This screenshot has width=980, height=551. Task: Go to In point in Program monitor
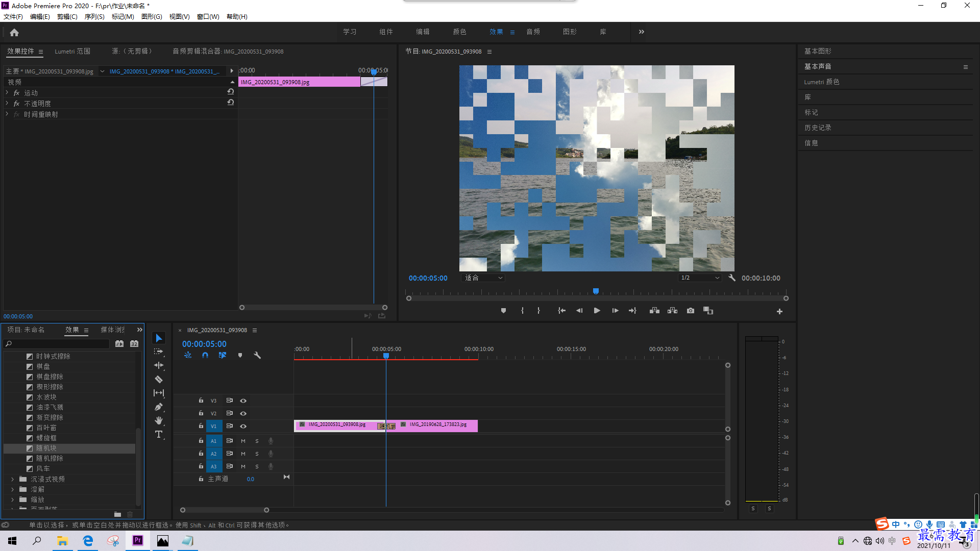[561, 311]
